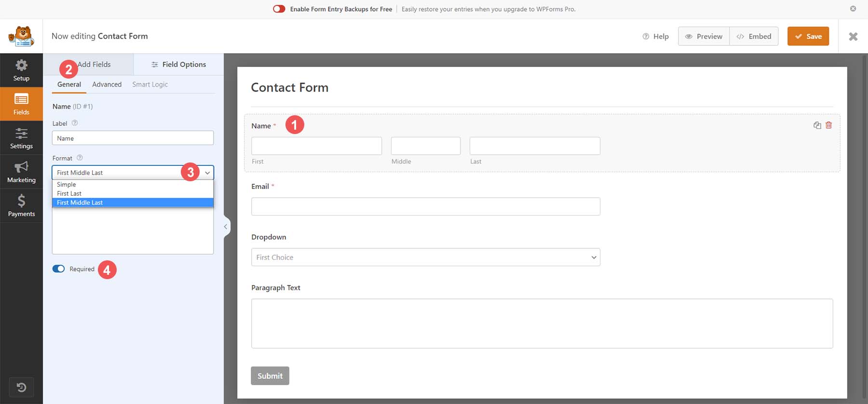Switch to the Advanced sub-tab
The width and height of the screenshot is (868, 404).
pyautogui.click(x=107, y=84)
